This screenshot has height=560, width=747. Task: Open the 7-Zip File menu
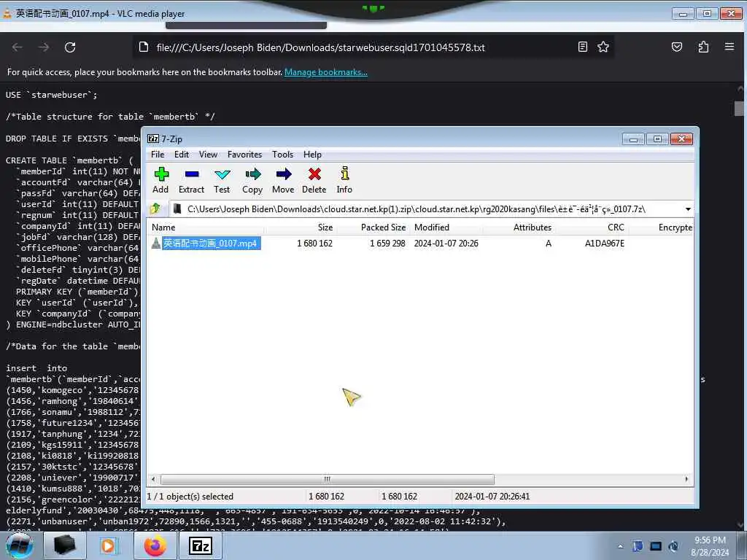click(158, 155)
